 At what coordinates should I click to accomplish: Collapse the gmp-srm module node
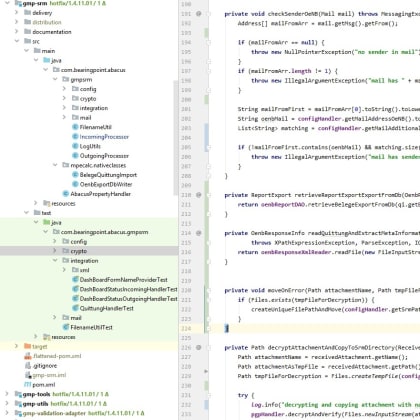(x=7, y=3)
